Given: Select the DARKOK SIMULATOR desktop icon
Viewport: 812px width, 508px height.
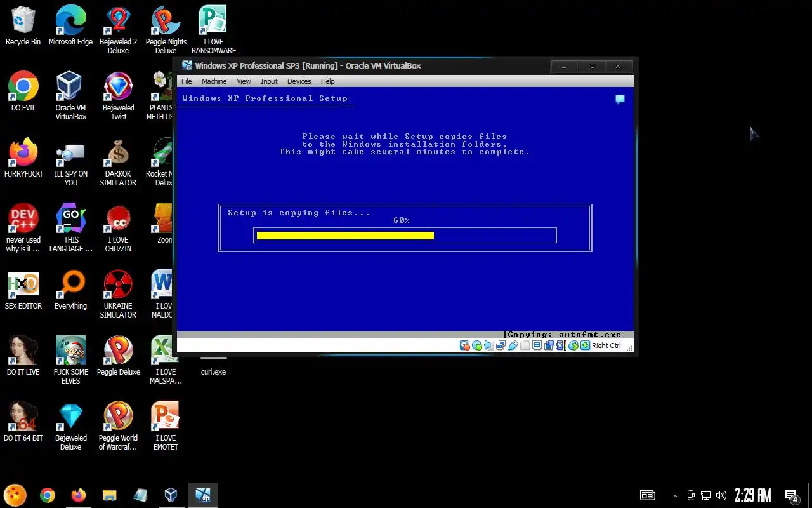Looking at the screenshot, I should click(x=118, y=163).
